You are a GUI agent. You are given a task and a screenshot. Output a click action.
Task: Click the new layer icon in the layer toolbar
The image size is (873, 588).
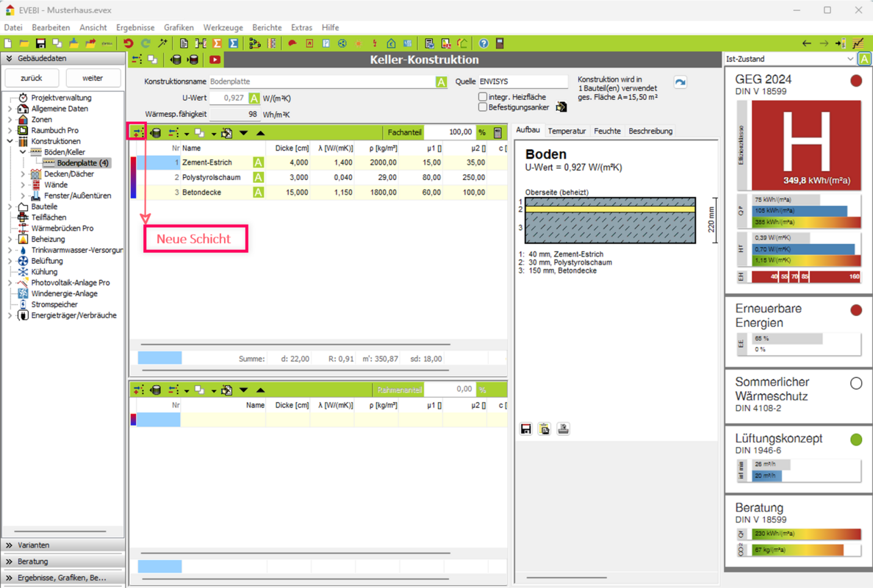137,133
